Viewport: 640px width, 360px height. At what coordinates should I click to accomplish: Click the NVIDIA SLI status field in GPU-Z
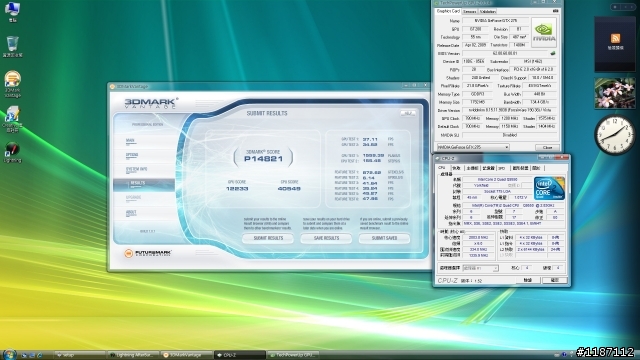point(510,135)
